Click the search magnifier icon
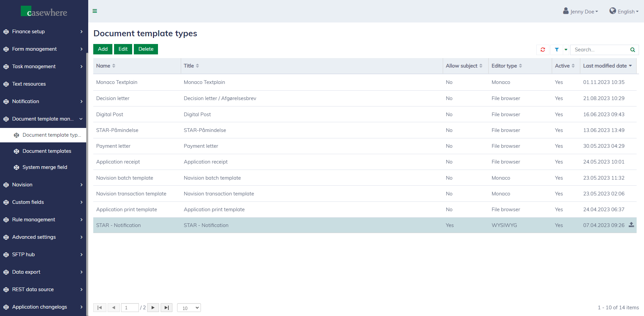Image resolution: width=644 pixels, height=316 pixels. coord(632,50)
